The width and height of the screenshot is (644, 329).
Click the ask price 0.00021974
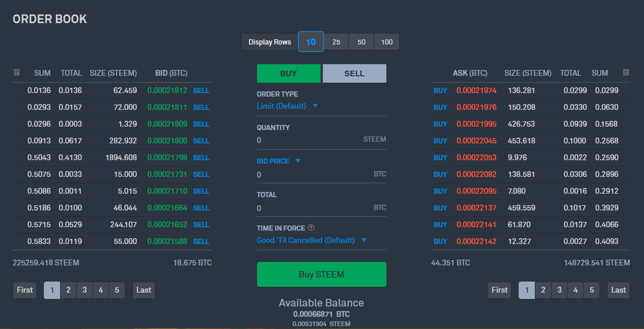click(x=477, y=90)
